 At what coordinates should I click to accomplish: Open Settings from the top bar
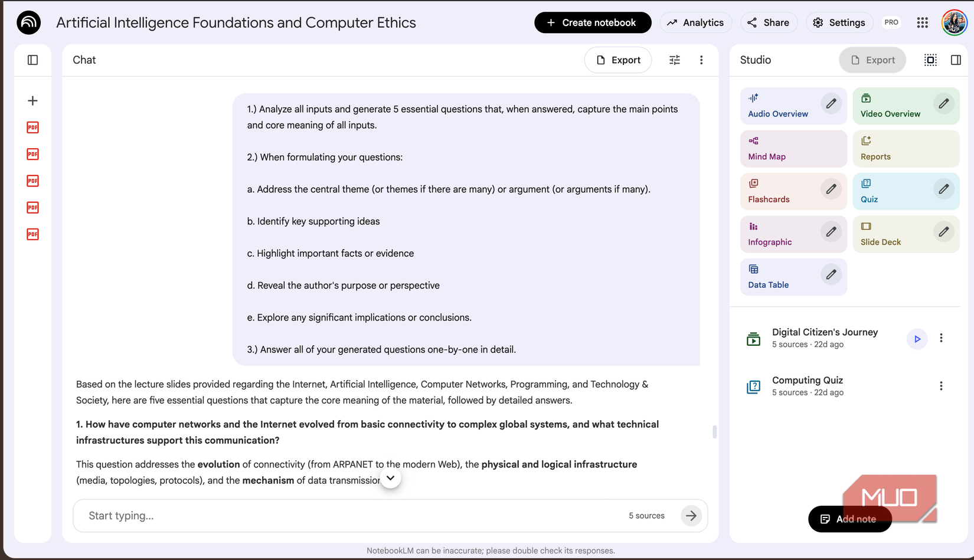pyautogui.click(x=839, y=22)
